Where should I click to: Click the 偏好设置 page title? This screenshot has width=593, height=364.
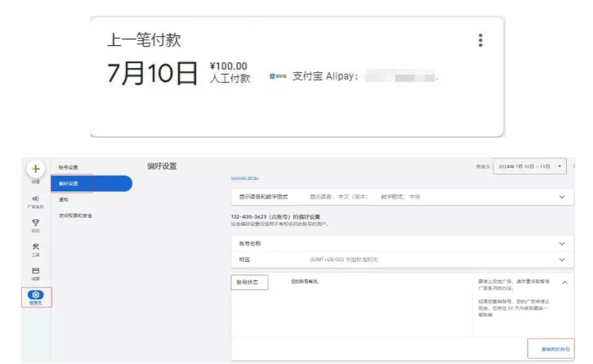(162, 166)
